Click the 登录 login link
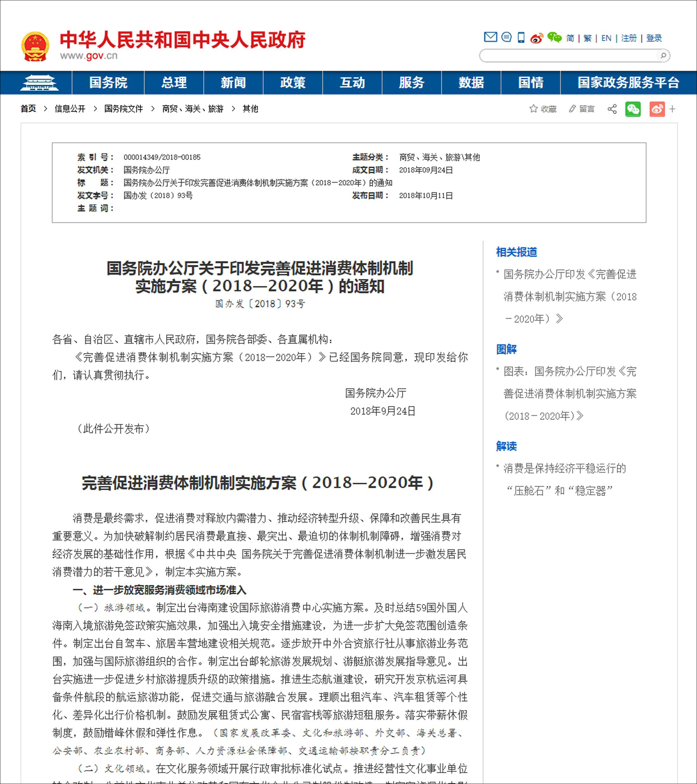Screen dimensions: 697x784 (x=655, y=38)
